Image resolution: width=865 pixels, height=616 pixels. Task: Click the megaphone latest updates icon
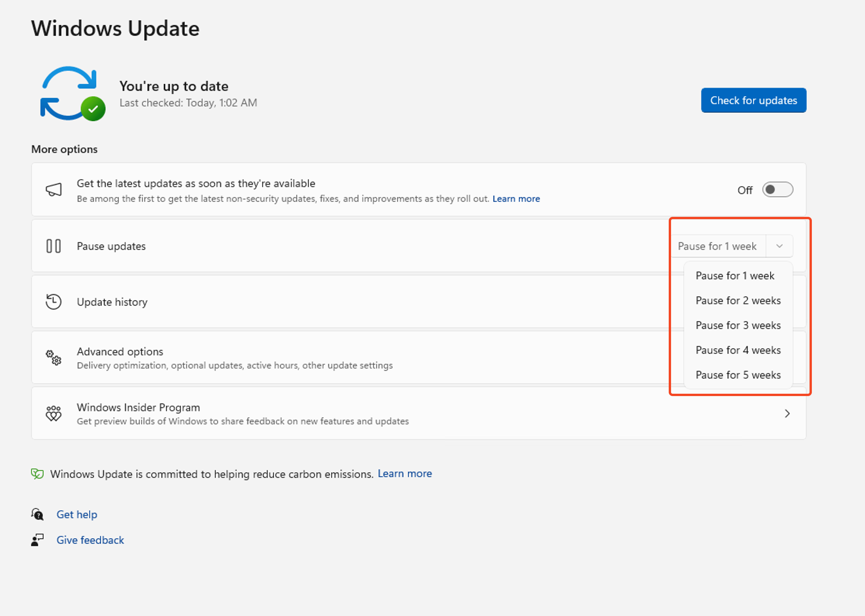point(54,190)
